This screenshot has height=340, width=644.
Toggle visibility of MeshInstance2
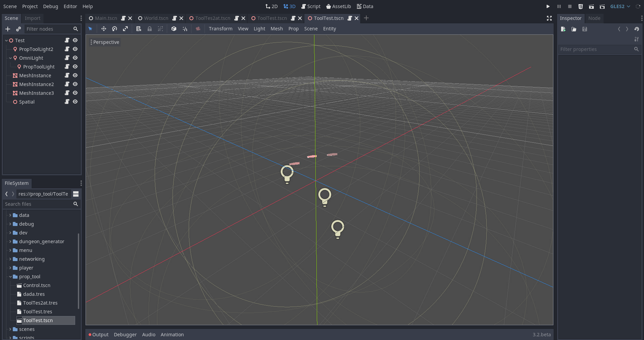click(75, 84)
